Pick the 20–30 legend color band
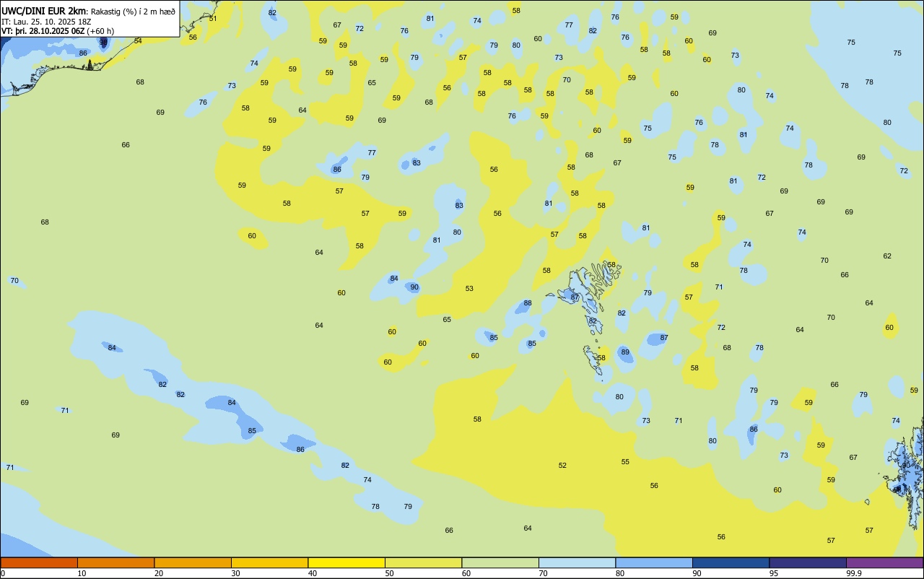 tap(193, 562)
